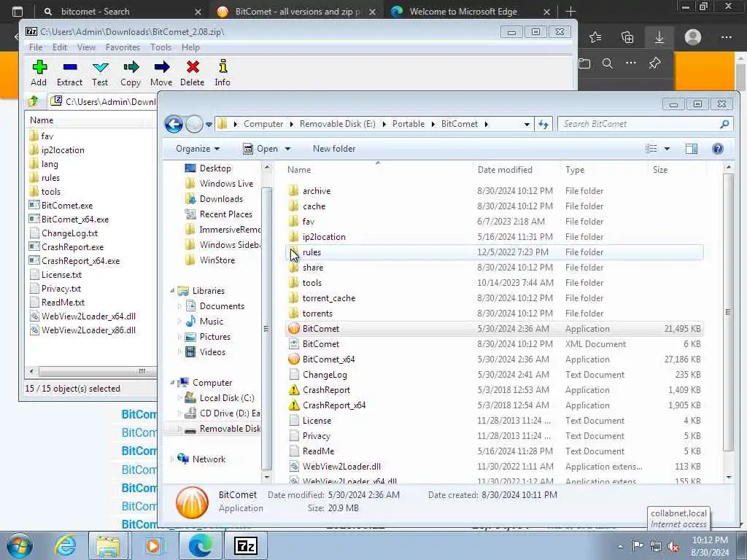
Task: Open the Organize dropdown in Explorer
Action: coord(198,149)
